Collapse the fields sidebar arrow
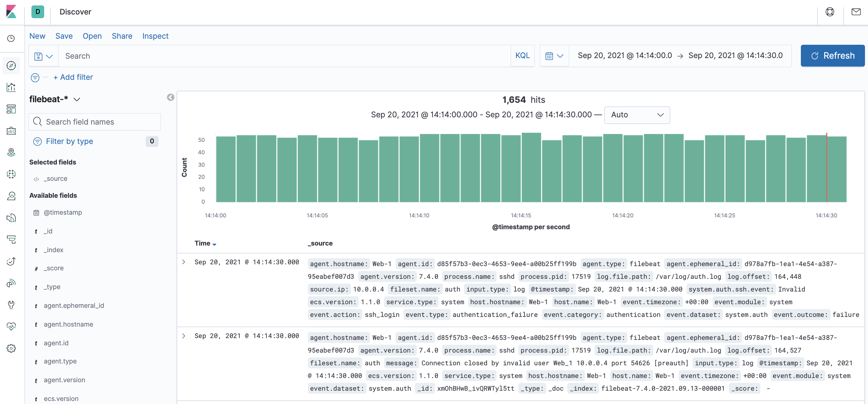Image resolution: width=868 pixels, height=404 pixels. (171, 97)
